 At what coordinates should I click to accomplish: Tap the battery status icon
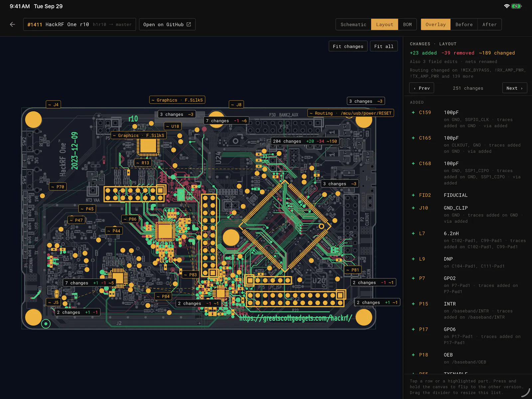coord(516,6)
